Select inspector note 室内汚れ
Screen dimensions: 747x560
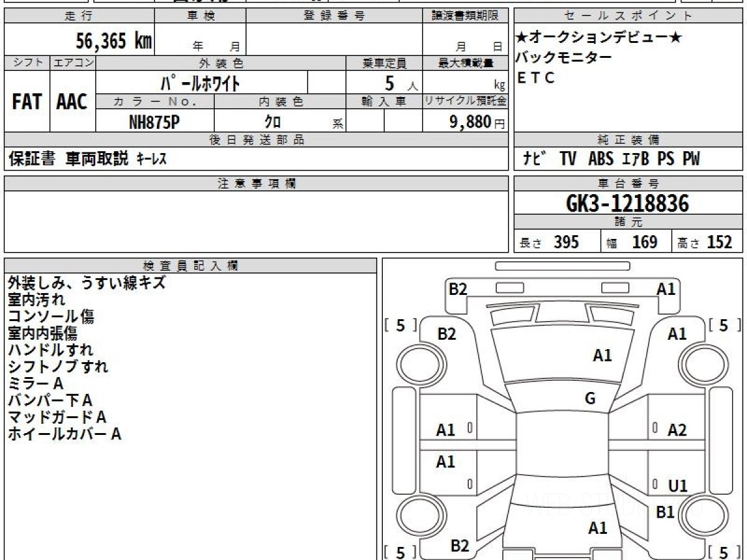pos(36,299)
